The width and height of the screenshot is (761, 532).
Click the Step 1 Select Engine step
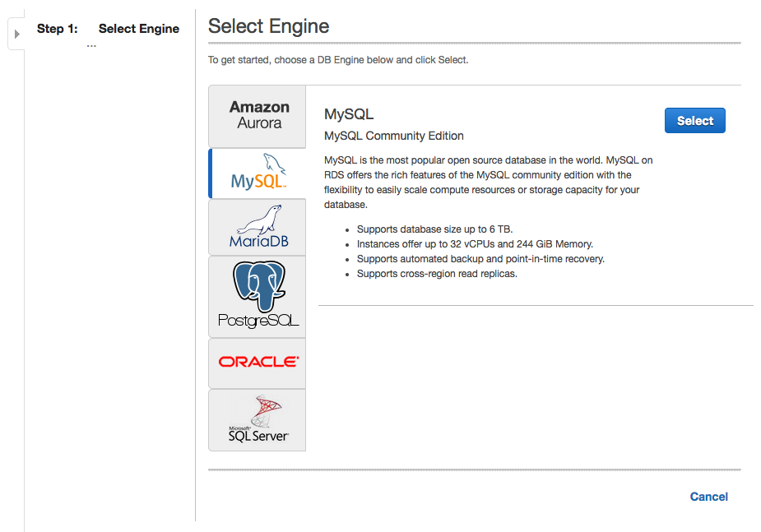109,29
